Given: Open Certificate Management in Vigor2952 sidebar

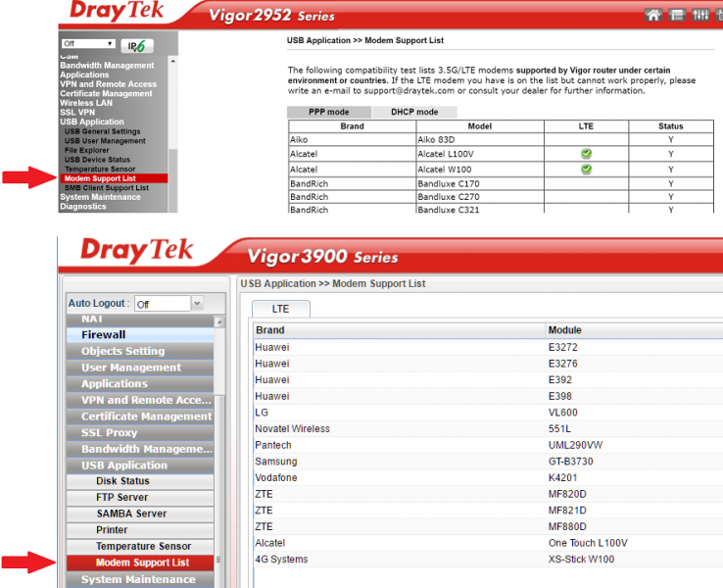Looking at the screenshot, I should pyautogui.click(x=106, y=94).
